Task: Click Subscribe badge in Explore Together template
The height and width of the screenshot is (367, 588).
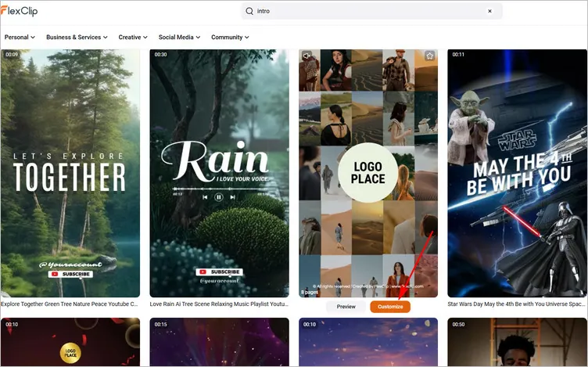Action: 70,275
